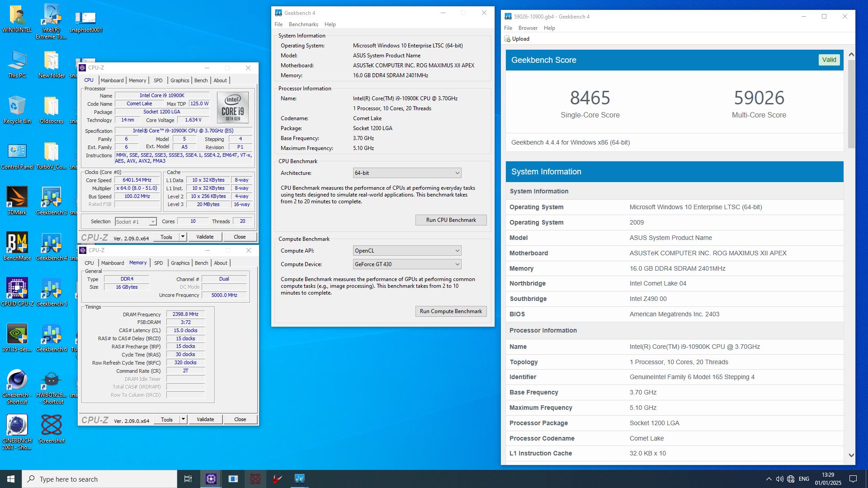Click the Core Speed 6401.54 MHz field
This screenshot has height=488, width=868.
click(x=137, y=180)
